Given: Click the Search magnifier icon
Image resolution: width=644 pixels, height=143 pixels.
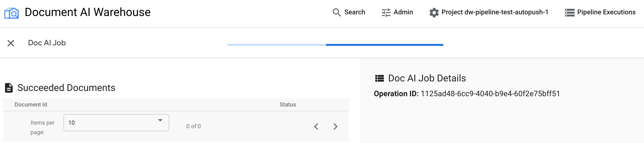Looking at the screenshot, I should coord(337,12).
